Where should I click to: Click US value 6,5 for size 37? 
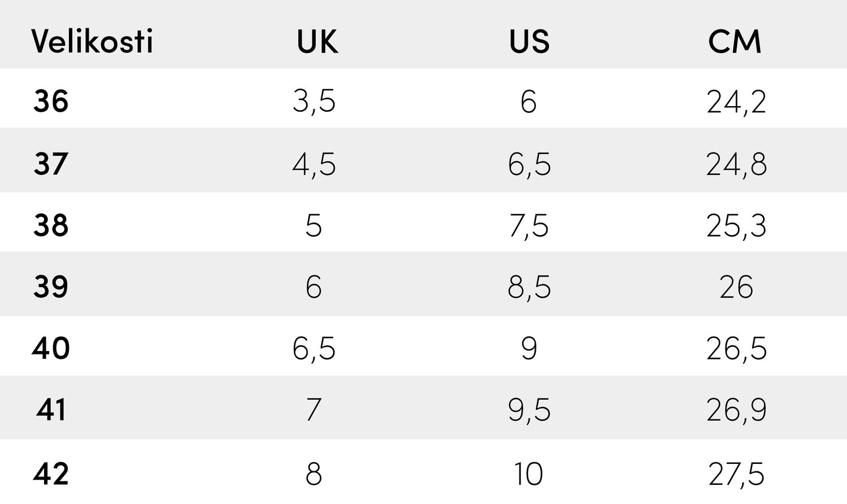coord(529,164)
